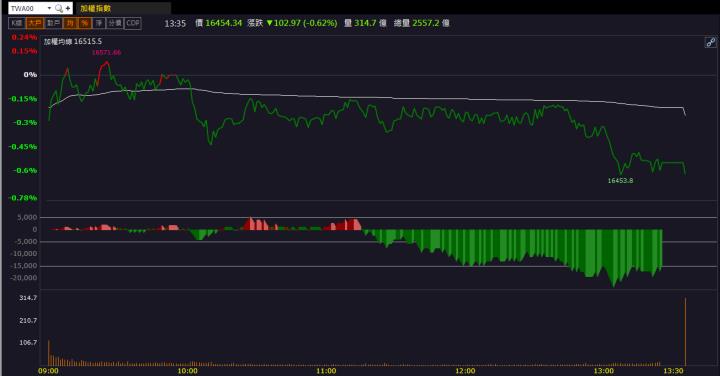Select the CDP button
Screen dimensions: 720x376
[133, 23]
